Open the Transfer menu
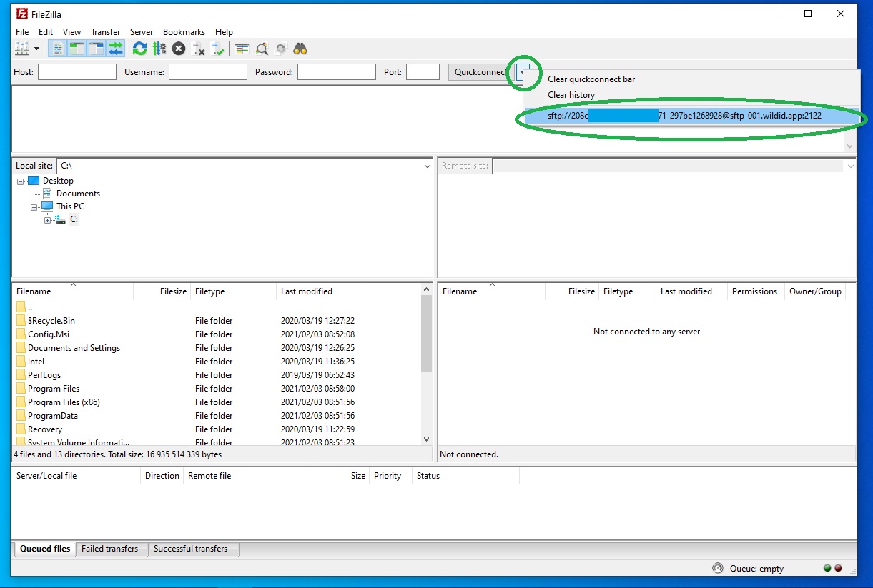 click(x=106, y=32)
